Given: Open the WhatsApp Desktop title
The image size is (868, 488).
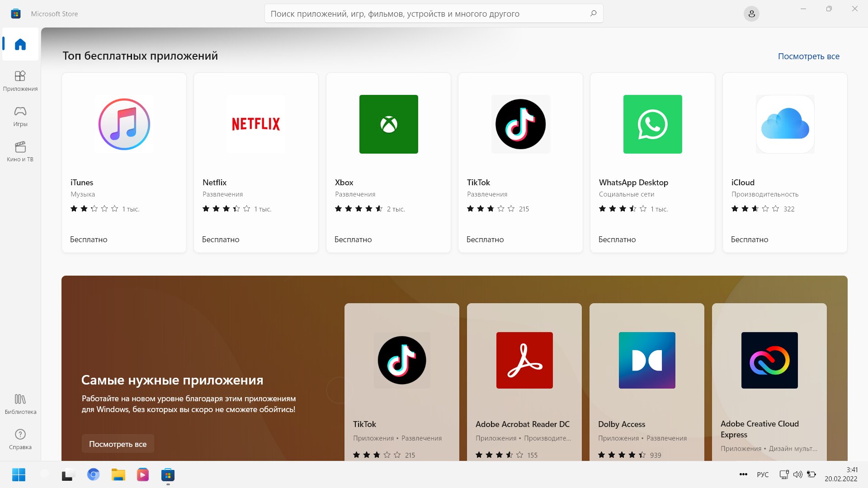Looking at the screenshot, I should point(633,183).
